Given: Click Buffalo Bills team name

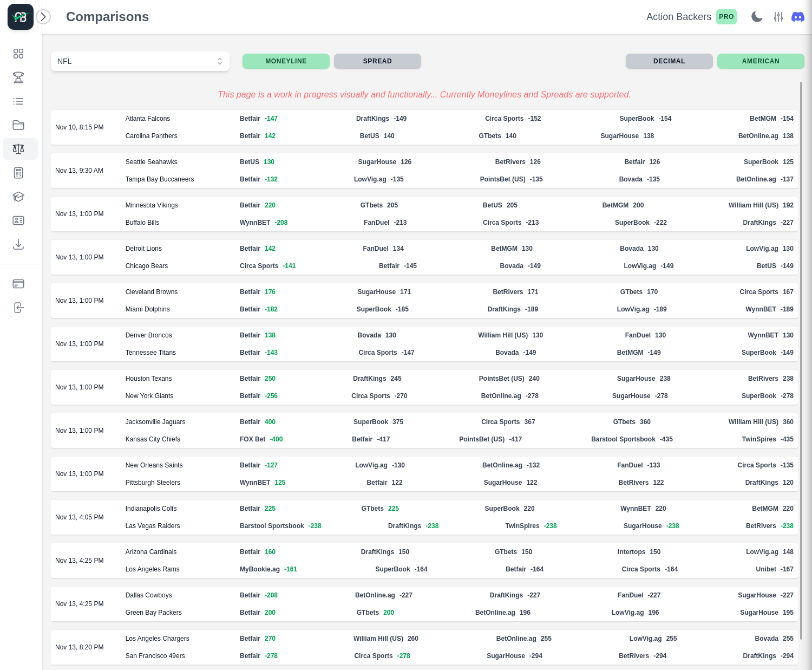Looking at the screenshot, I should (142, 223).
